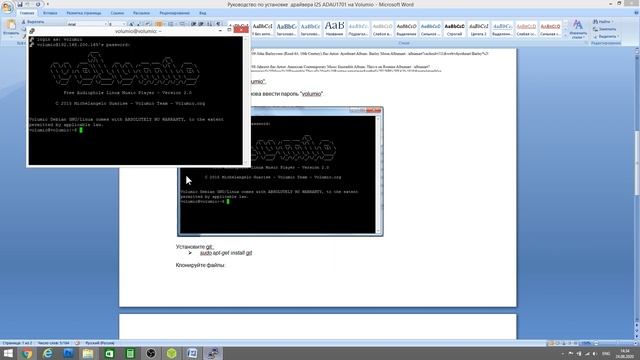
Task: Click the ENG input language indicator
Action: pos(606,353)
